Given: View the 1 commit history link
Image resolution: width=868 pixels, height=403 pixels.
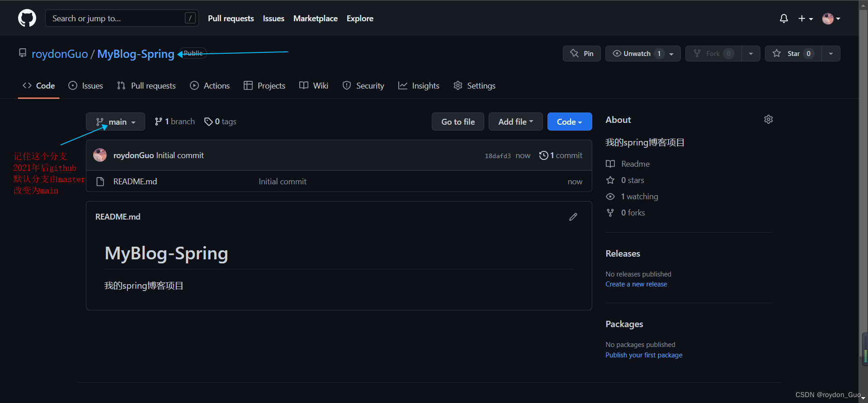Looking at the screenshot, I should (x=561, y=155).
